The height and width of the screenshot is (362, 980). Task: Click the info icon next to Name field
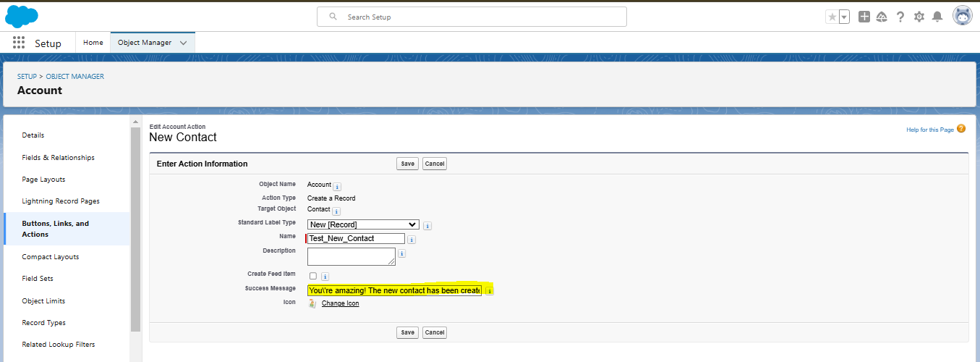(x=412, y=240)
